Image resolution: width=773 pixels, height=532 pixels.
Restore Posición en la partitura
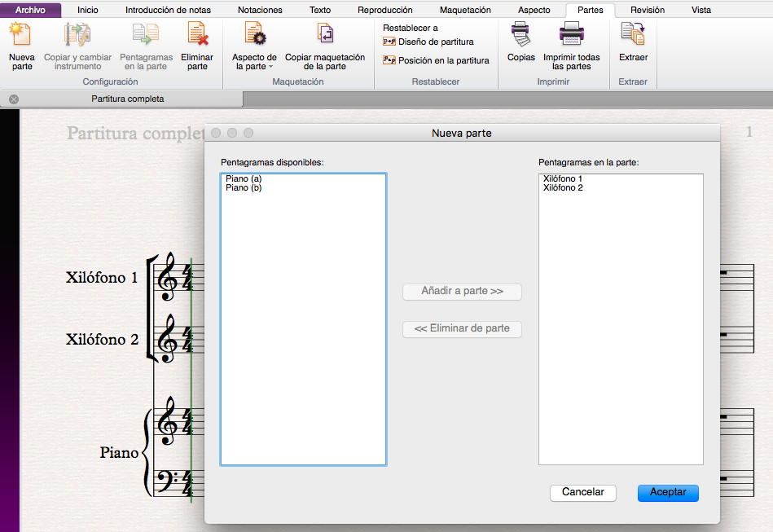[443, 60]
